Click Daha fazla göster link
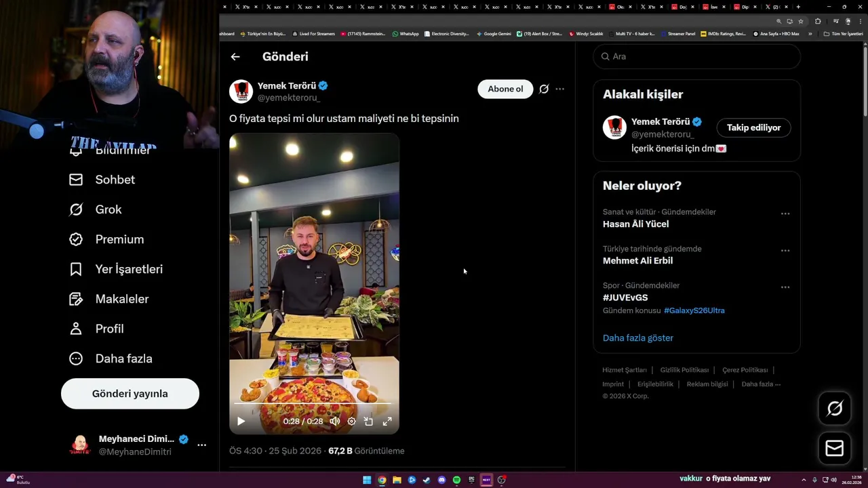This screenshot has height=488, width=868. [638, 338]
